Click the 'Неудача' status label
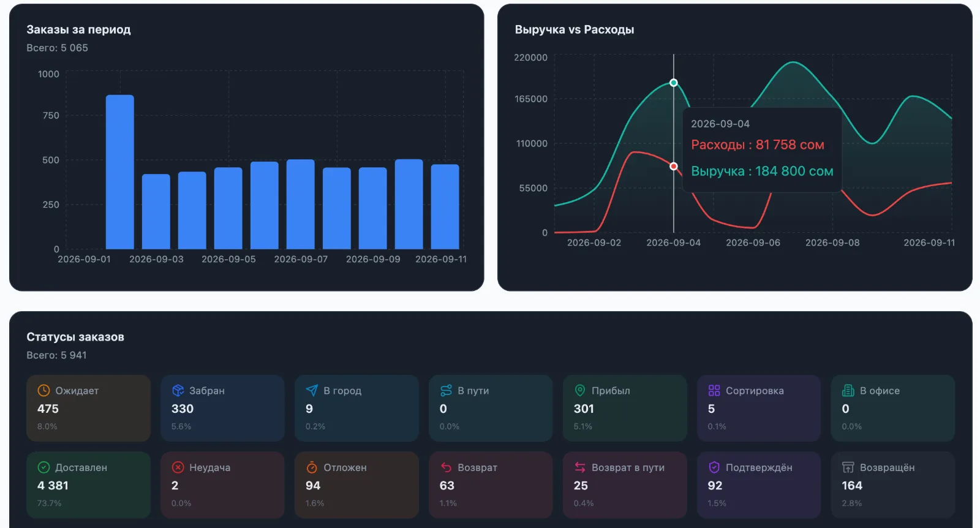The image size is (980, 528). [x=210, y=467]
